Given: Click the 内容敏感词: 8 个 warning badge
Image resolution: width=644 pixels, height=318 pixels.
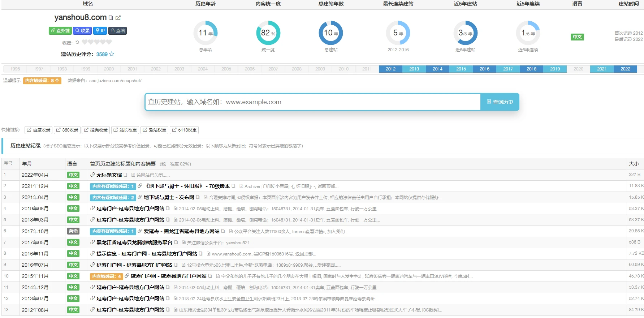Looking at the screenshot, I should point(42,81).
